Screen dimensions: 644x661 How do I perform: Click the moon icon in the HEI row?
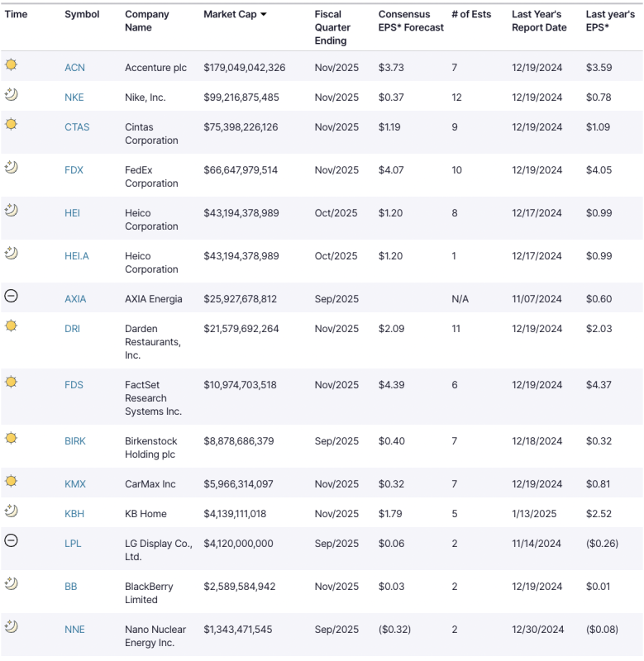tap(12, 211)
